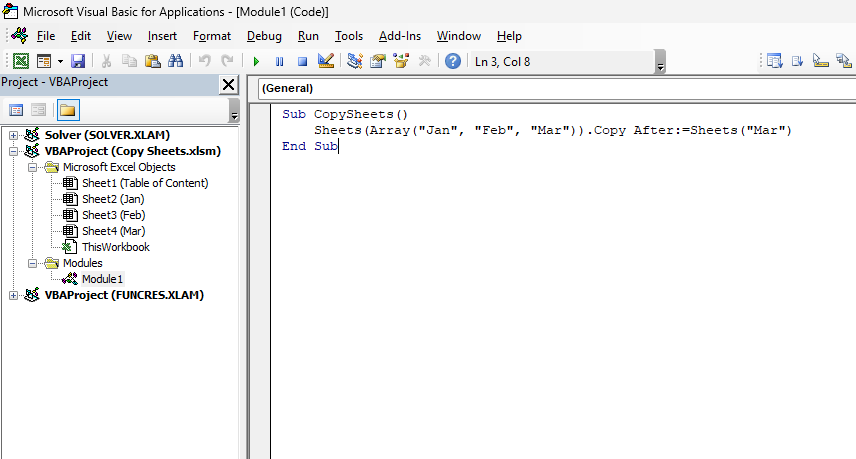This screenshot has width=856, height=459.
Task: Open the File menu
Action: coord(46,36)
